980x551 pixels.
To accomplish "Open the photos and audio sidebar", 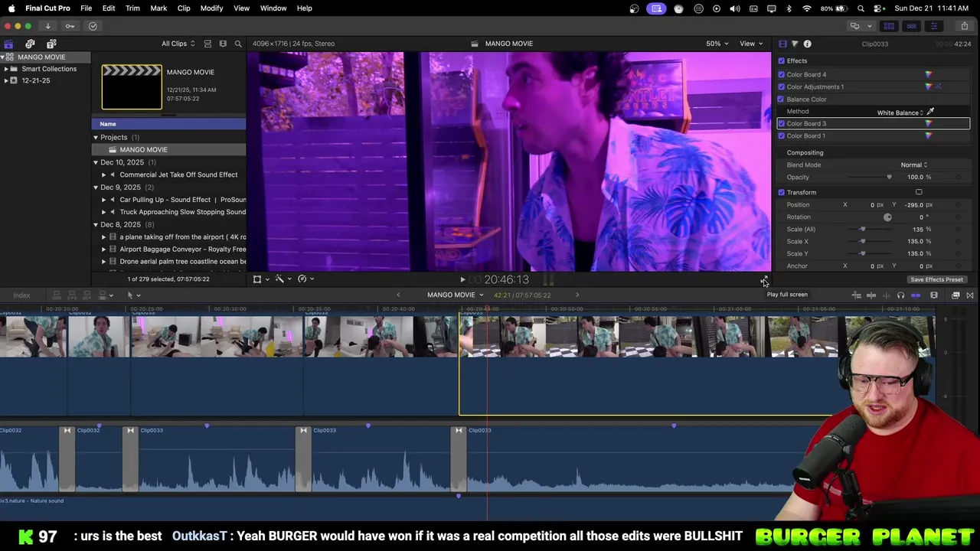I will pyautogui.click(x=30, y=44).
